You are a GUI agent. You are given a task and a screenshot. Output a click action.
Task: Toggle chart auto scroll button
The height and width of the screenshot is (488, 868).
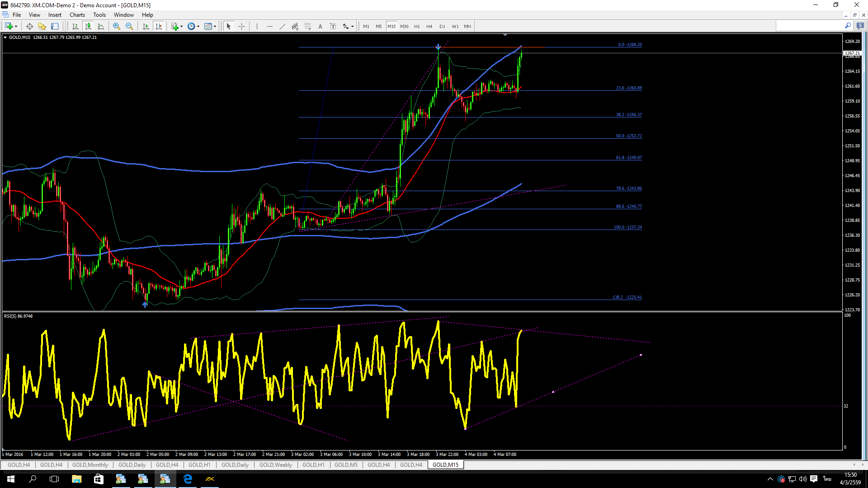click(146, 26)
